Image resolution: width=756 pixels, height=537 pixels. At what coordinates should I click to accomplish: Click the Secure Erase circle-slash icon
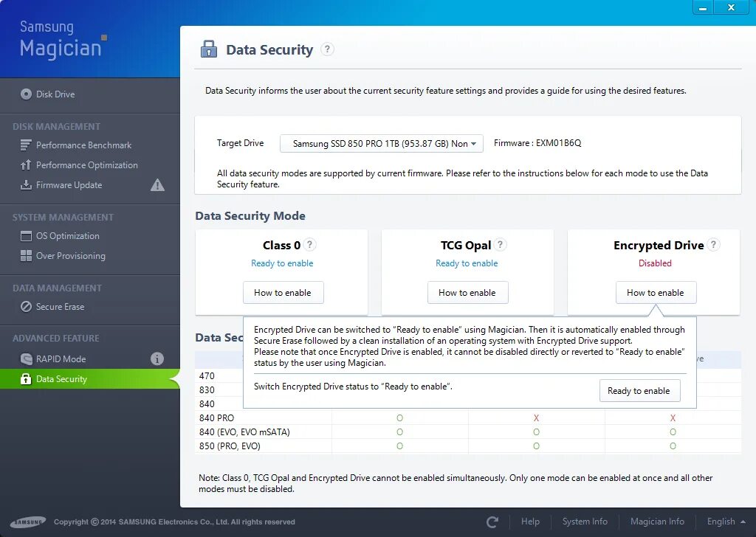(26, 307)
